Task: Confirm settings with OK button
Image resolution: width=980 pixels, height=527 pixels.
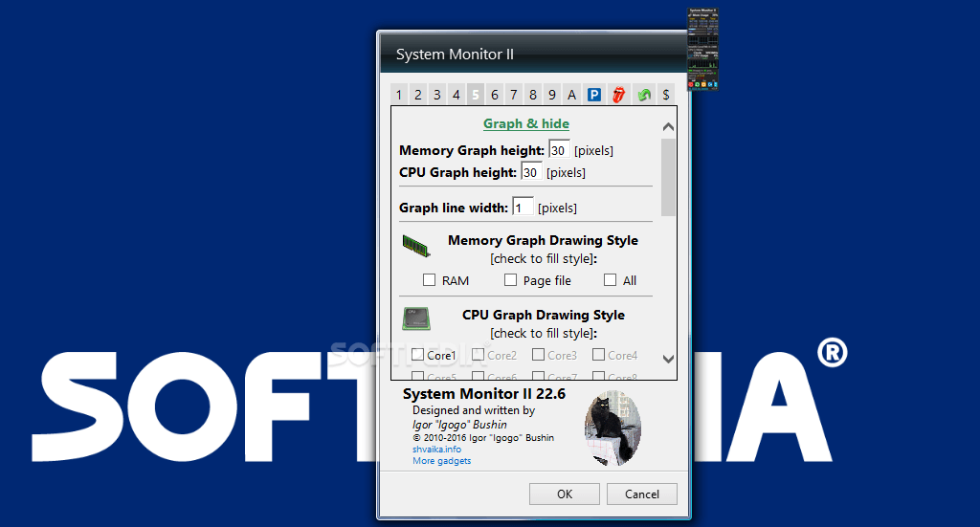Action: [x=565, y=494]
